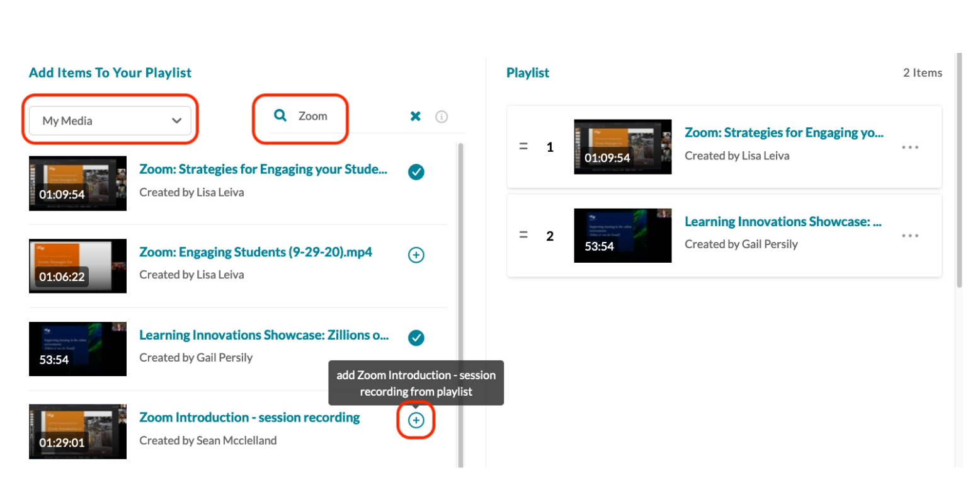Click the search magnifier icon
980x504 pixels.
280,115
